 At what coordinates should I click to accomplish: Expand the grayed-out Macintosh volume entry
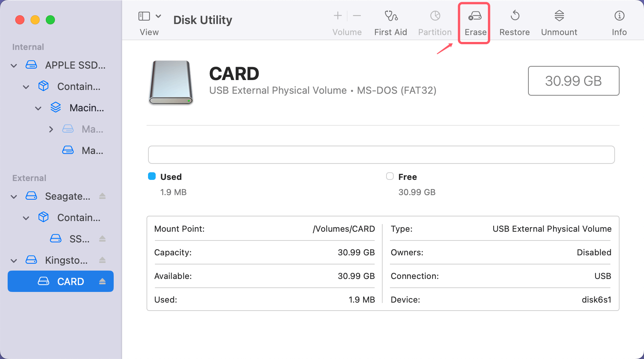(51, 129)
